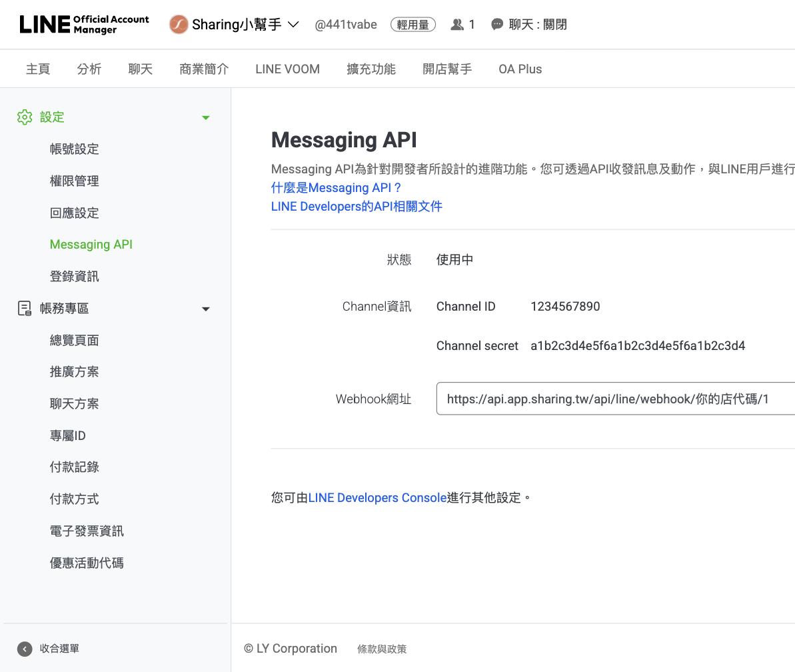
Task: Click the 輕用量 plan badge
Action: [412, 25]
